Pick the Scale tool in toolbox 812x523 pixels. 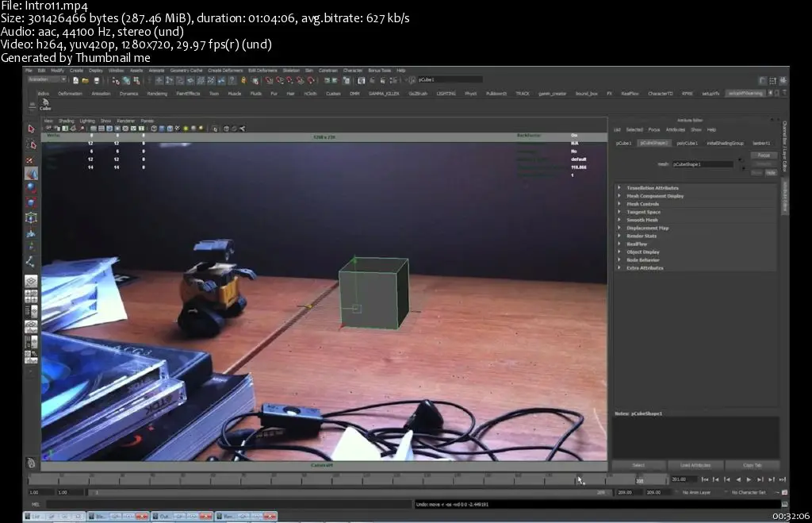tap(31, 202)
